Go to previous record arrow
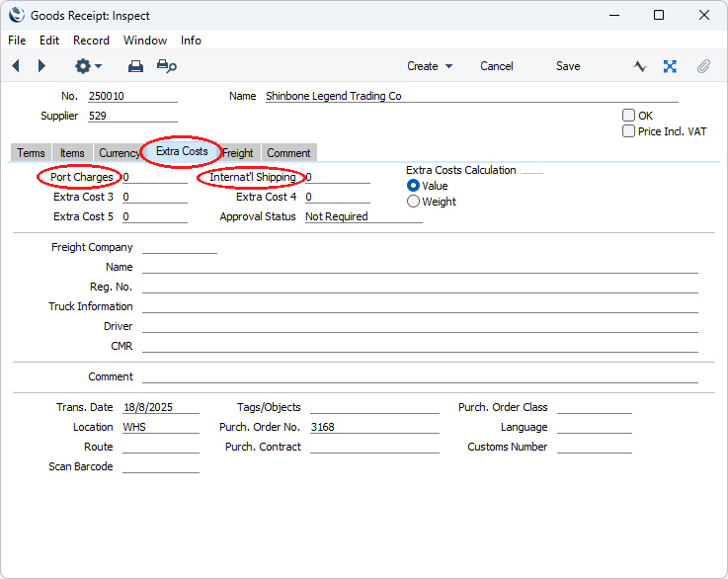The image size is (728, 579). (x=16, y=66)
